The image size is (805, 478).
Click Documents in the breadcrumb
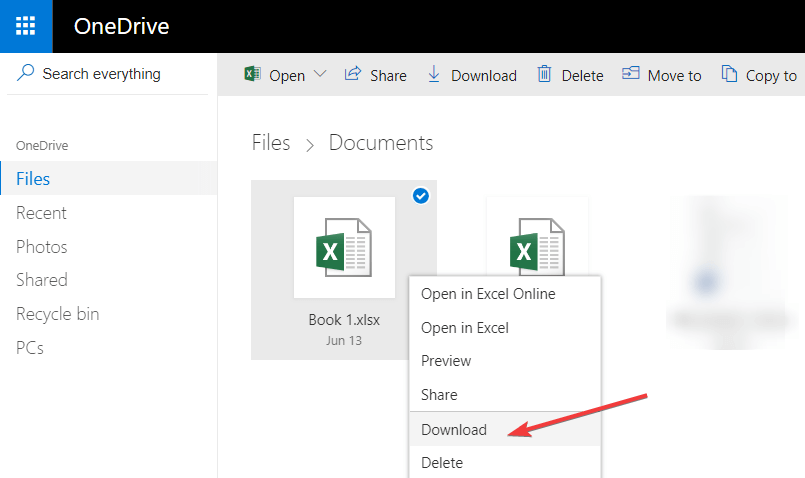pos(380,143)
